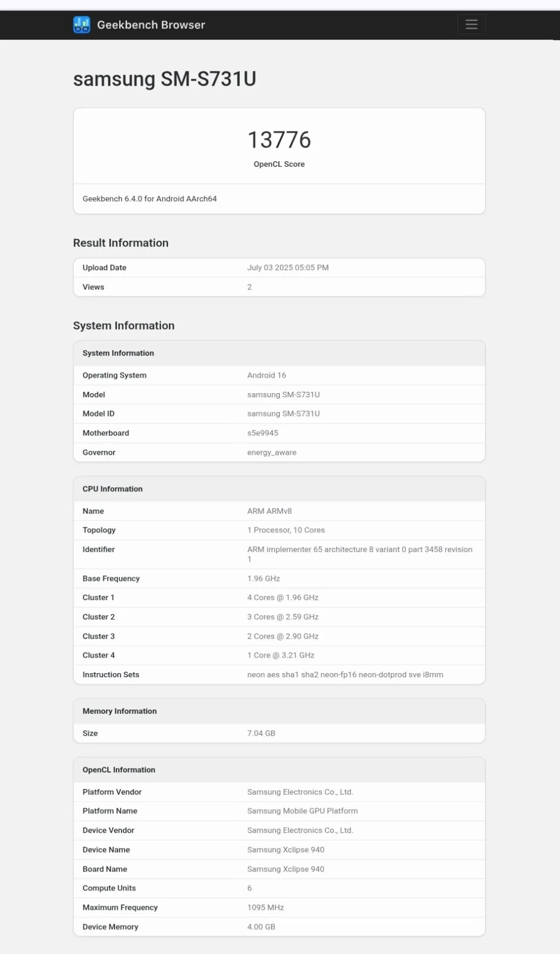The height and width of the screenshot is (954, 560).
Task: Click the Instruction Sets value text
Action: click(345, 674)
